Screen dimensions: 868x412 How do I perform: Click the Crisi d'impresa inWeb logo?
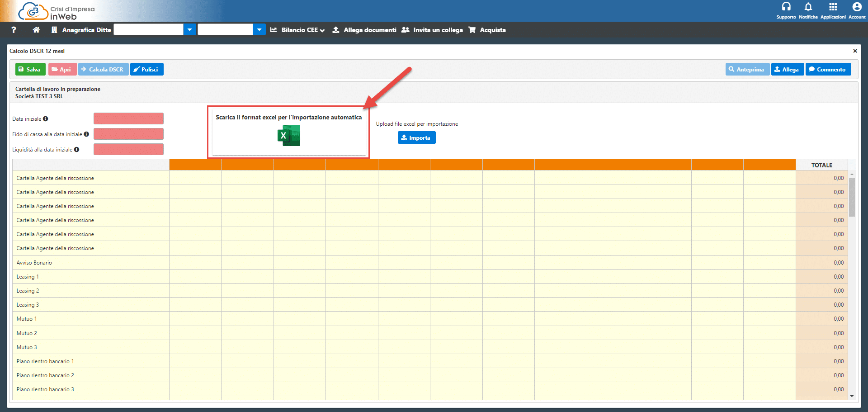tap(57, 11)
